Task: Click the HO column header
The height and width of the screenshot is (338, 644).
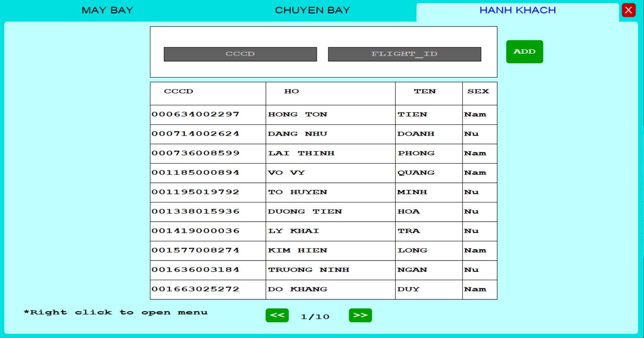Action: tap(331, 94)
